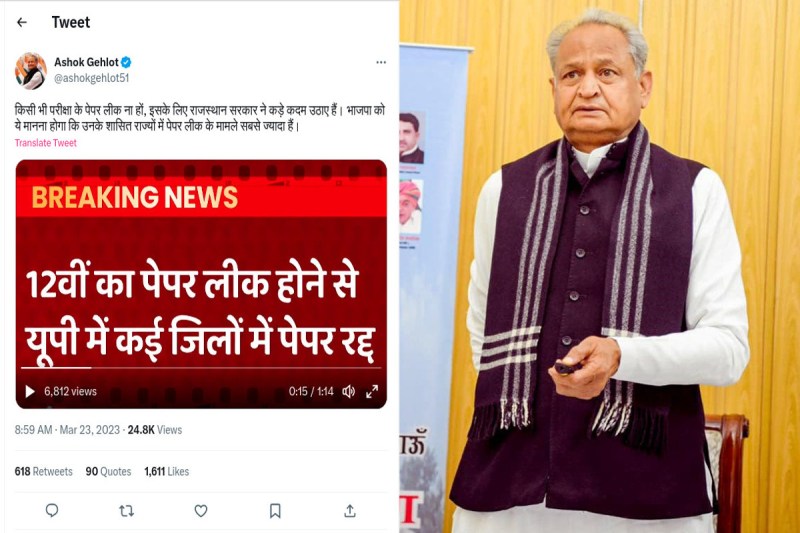Select the Ashok Gehlot display name
The image size is (800, 533).
tap(86, 62)
